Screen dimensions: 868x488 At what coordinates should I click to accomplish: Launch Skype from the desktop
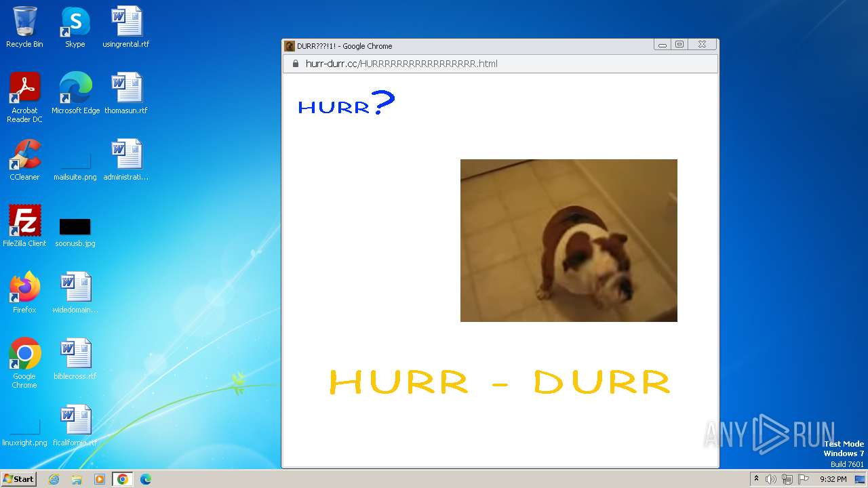click(75, 27)
